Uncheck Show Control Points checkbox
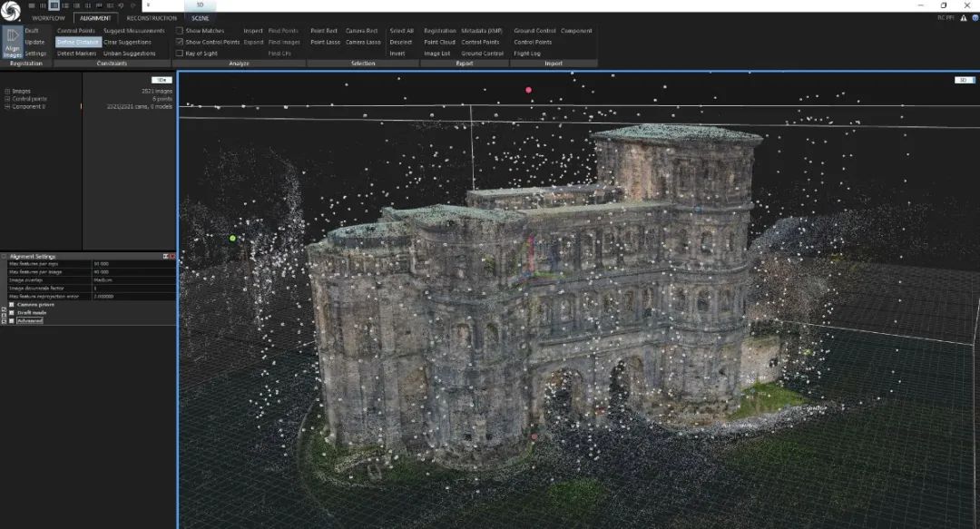 pos(180,42)
